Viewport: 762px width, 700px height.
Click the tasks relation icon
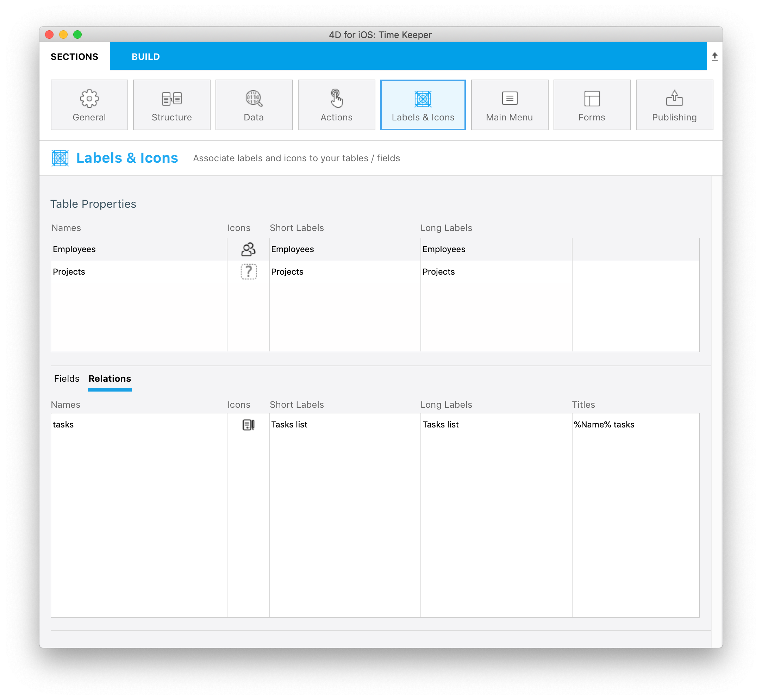(249, 424)
